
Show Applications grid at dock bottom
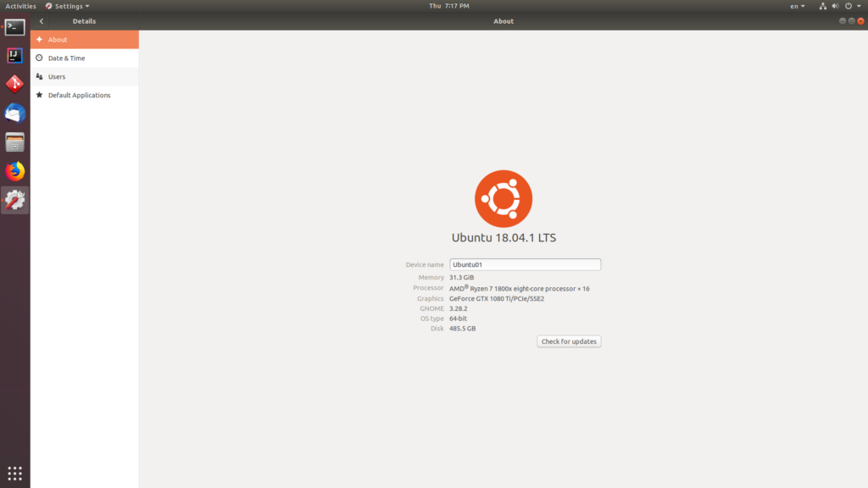click(x=14, y=473)
